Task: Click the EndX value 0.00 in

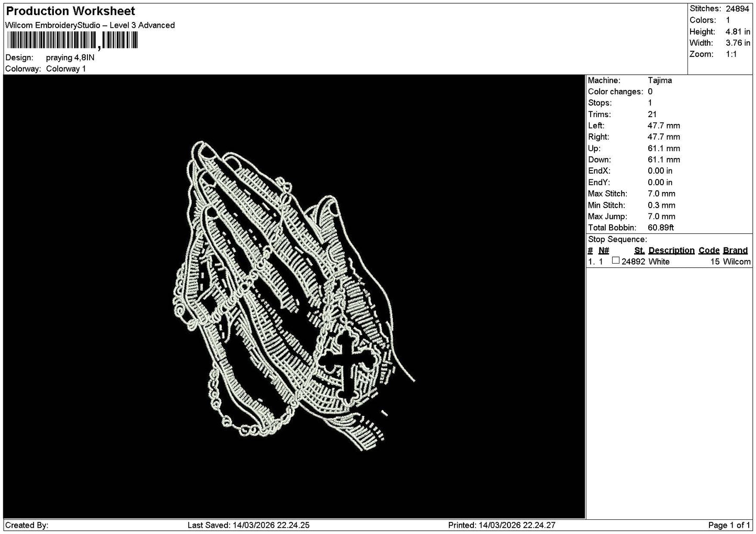Action: tap(660, 171)
